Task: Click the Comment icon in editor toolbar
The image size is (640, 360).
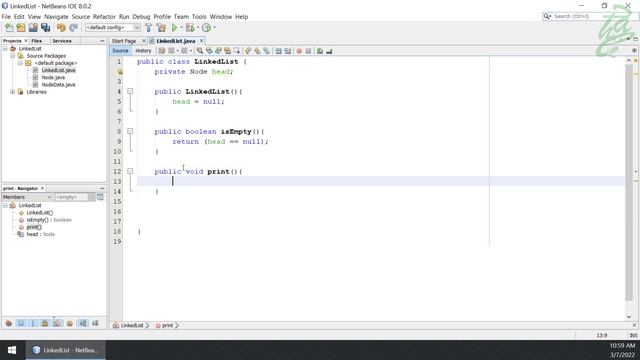Action: click(320, 51)
